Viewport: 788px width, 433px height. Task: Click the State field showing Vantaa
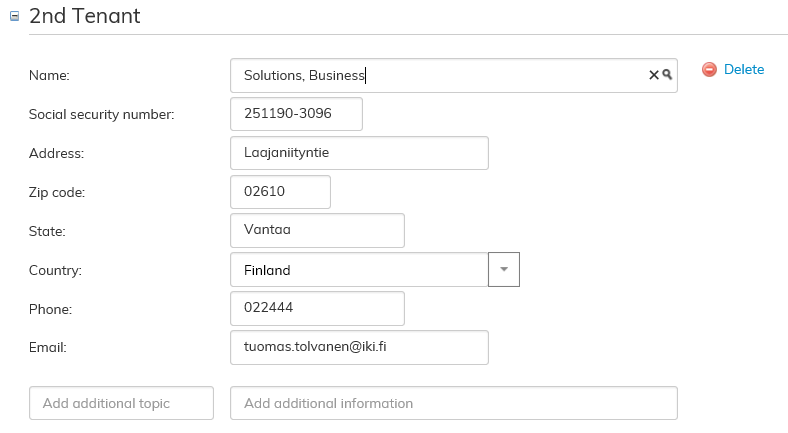click(x=317, y=231)
